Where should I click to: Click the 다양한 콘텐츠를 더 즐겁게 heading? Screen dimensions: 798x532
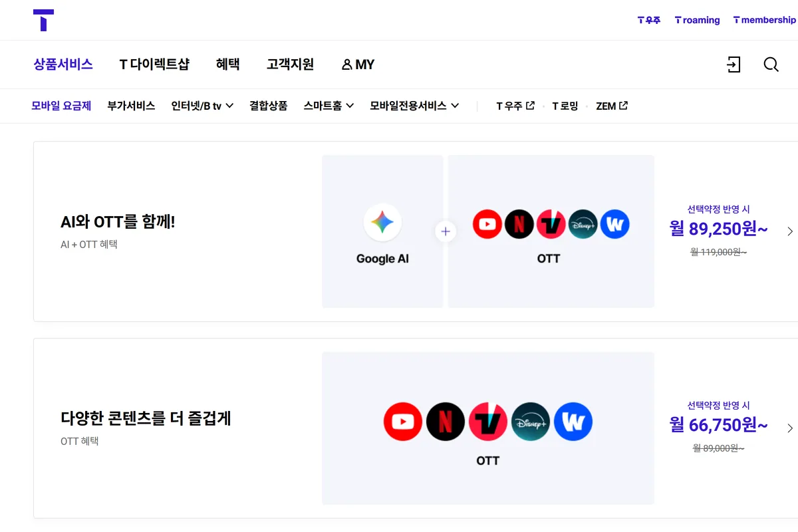pos(146,418)
